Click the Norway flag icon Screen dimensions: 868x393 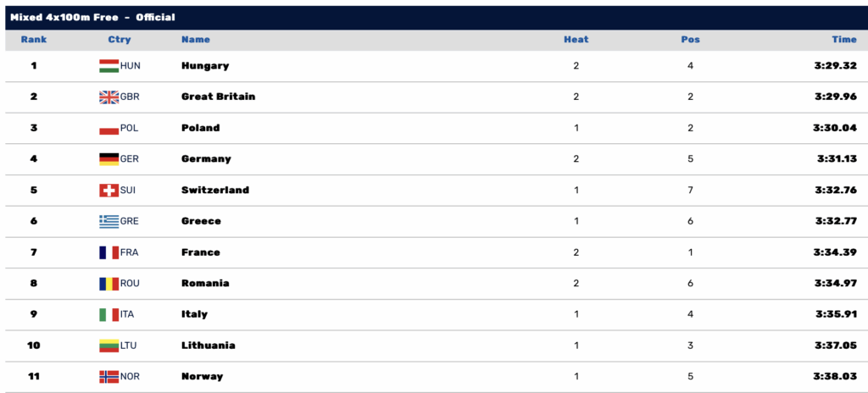(108, 377)
